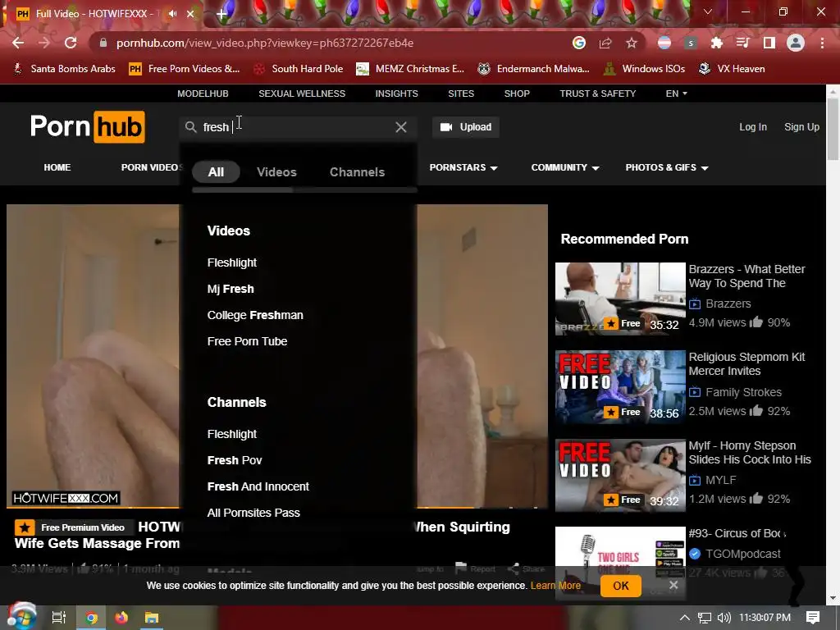
Task: Click the search magnifier icon
Action: 190,127
